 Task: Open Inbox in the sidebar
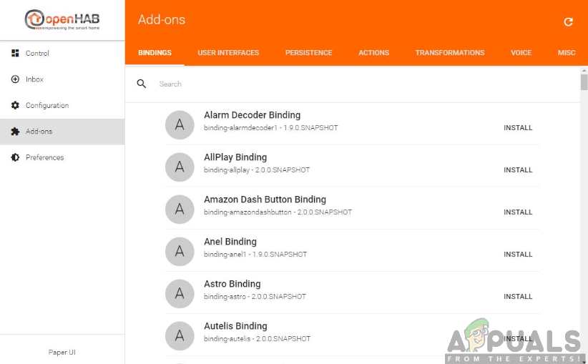coord(62,79)
